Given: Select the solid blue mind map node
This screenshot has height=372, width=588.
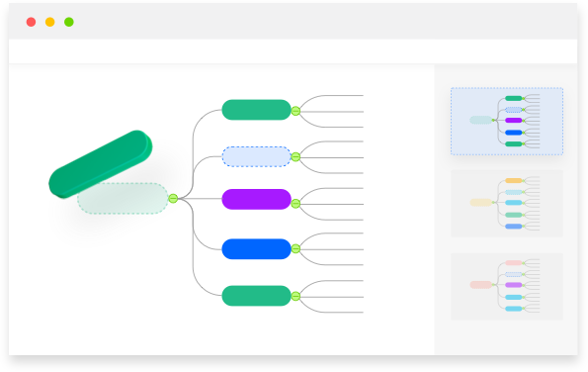Looking at the screenshot, I should point(257,249).
